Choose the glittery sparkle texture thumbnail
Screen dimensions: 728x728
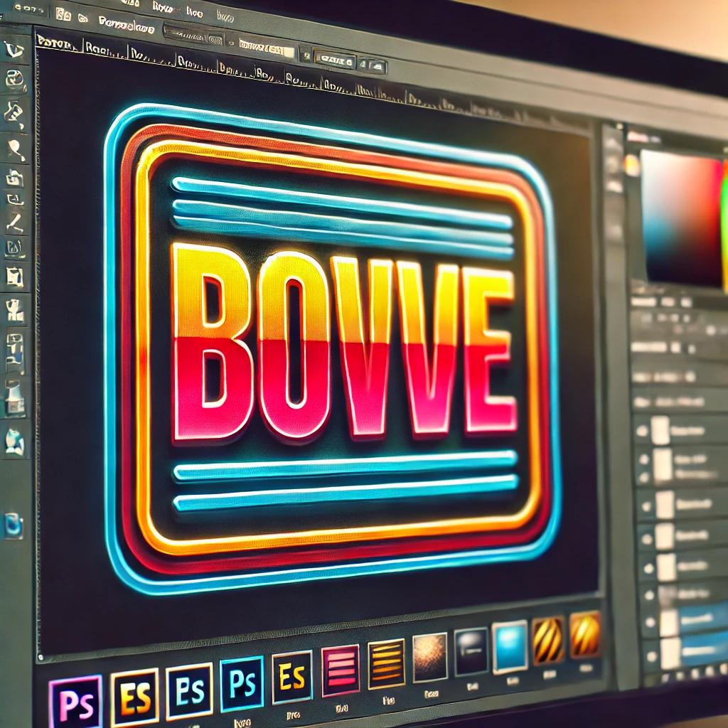point(430,658)
